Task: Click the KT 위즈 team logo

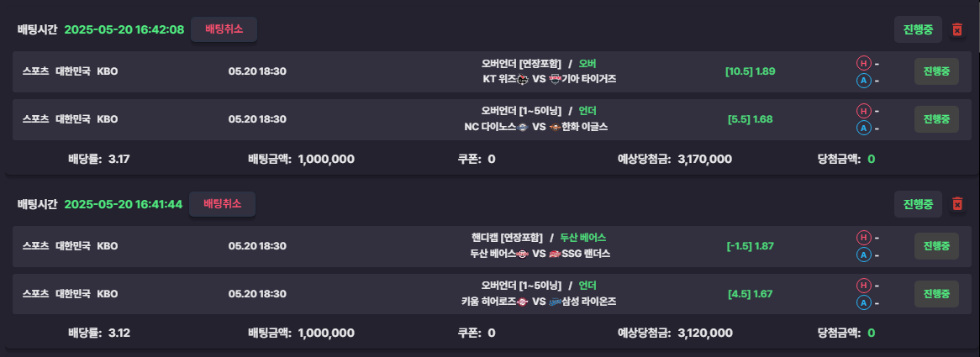Action: [523, 79]
